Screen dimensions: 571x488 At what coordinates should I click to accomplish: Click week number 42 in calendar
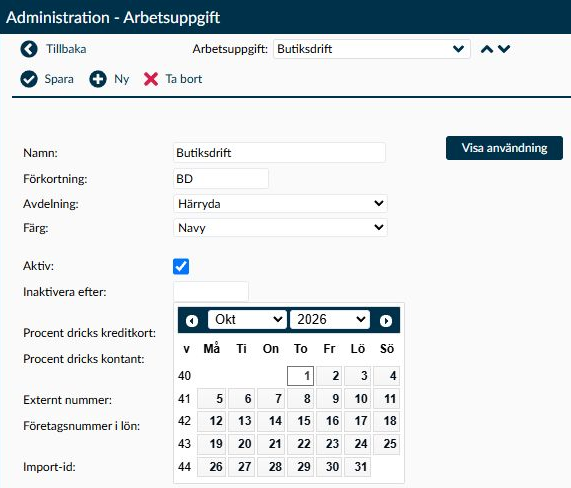[184, 421]
